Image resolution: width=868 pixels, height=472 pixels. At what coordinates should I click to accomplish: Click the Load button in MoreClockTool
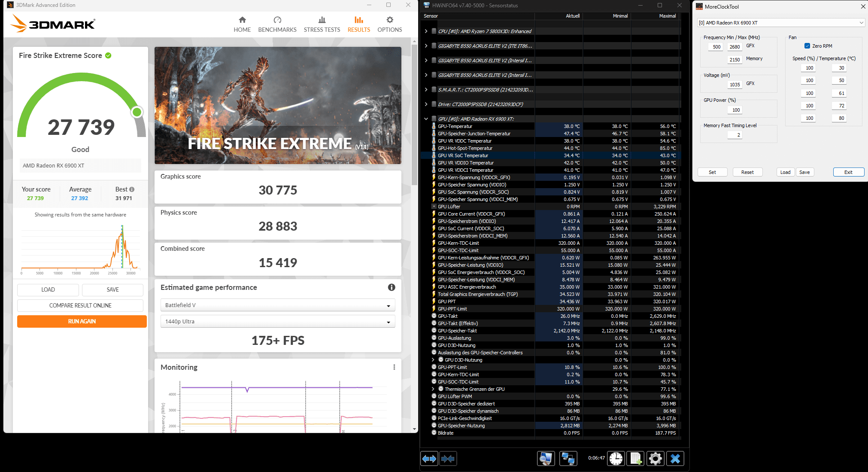click(x=785, y=172)
